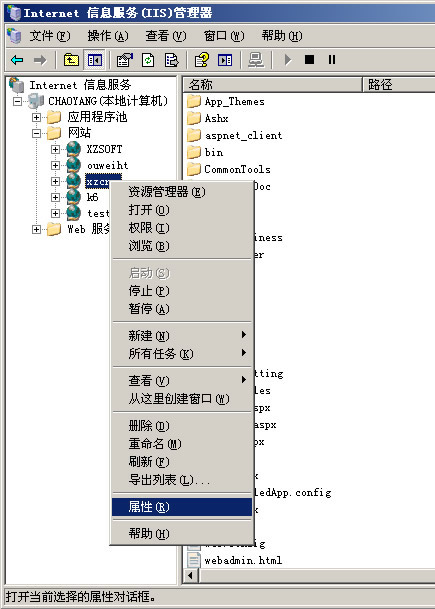Open the 文件(F) menu
The image size is (435, 609).
click(50, 36)
